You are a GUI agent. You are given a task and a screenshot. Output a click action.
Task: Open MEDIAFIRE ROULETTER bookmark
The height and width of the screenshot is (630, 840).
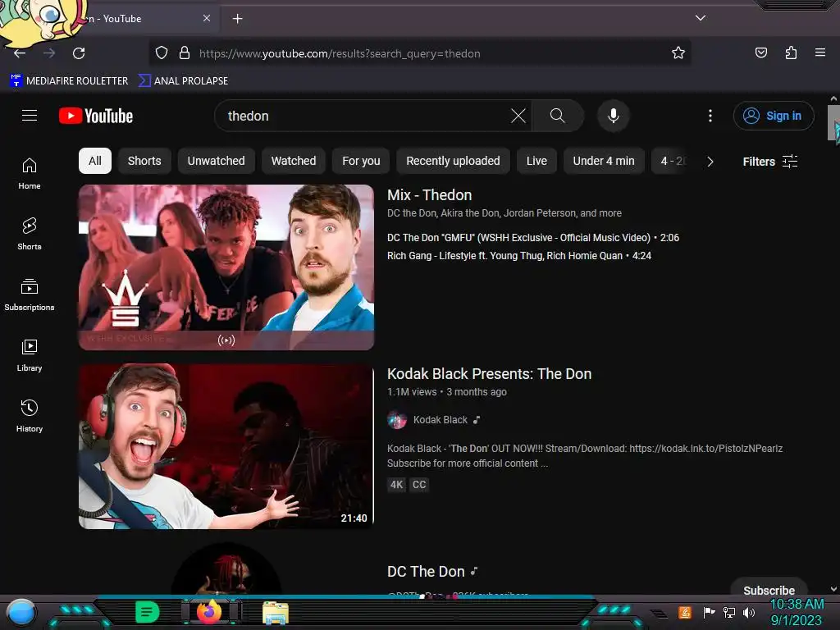[x=69, y=81]
